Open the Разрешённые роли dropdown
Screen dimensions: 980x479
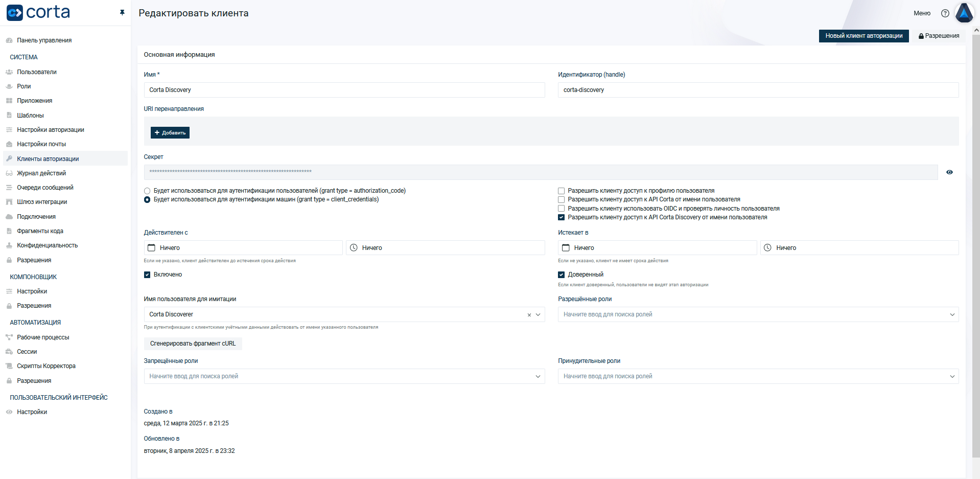point(758,314)
